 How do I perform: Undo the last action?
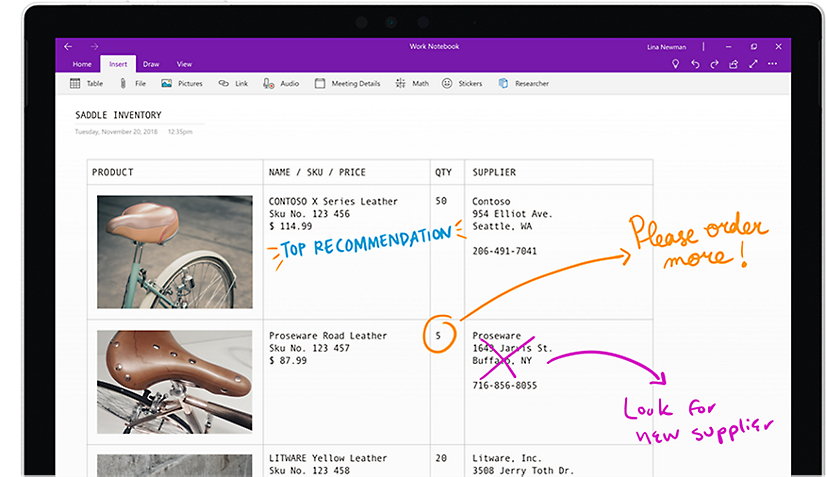pyautogui.click(x=695, y=64)
